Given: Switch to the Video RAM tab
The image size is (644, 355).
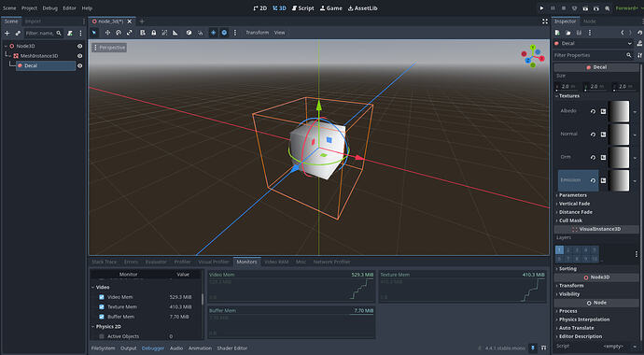Looking at the screenshot, I should (x=276, y=262).
